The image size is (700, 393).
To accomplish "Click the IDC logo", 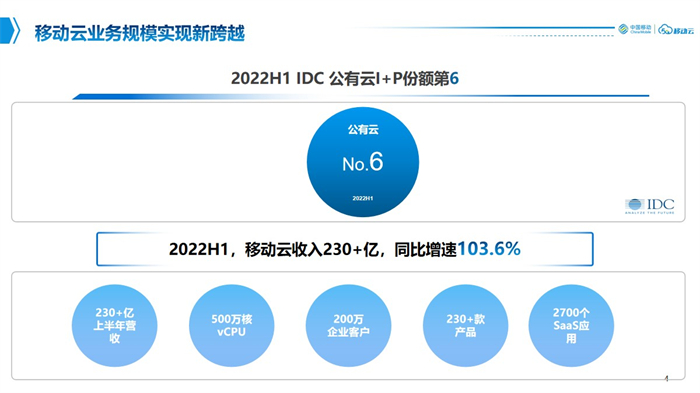I will click(650, 205).
